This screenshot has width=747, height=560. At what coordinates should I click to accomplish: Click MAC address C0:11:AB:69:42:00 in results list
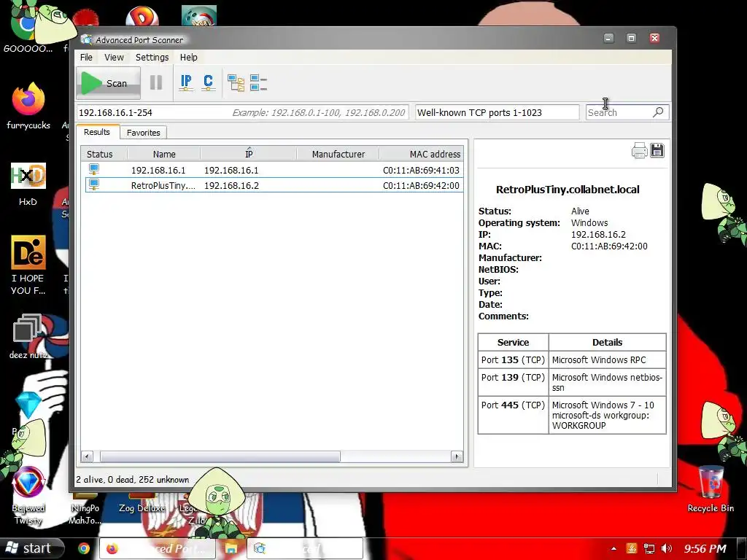click(x=421, y=185)
